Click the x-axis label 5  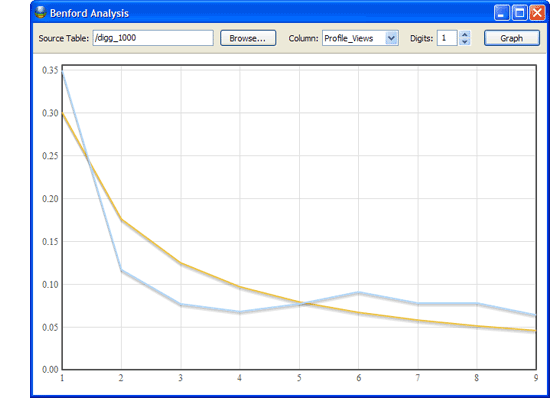coord(299,378)
